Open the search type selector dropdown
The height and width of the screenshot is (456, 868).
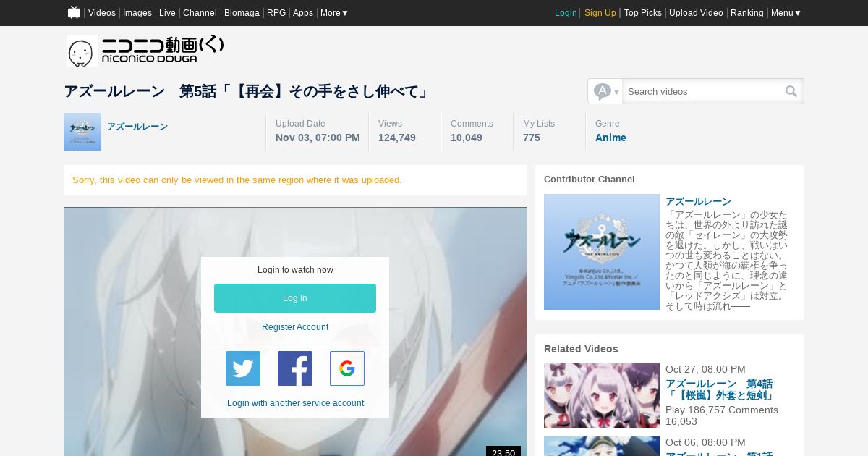click(605, 91)
